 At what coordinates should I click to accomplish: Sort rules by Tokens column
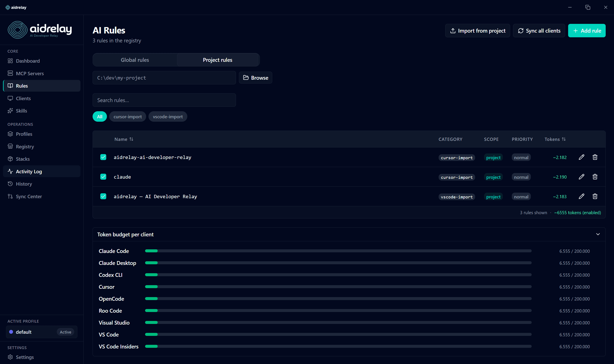click(x=555, y=139)
